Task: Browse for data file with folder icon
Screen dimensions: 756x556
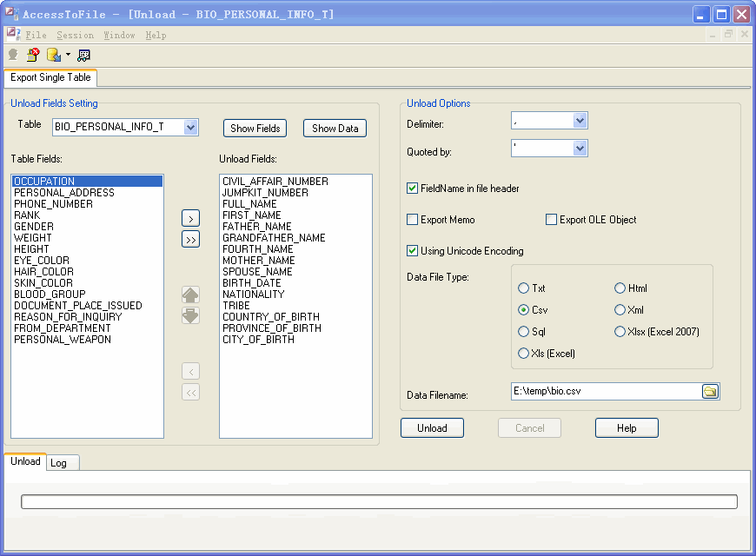Action: point(710,392)
